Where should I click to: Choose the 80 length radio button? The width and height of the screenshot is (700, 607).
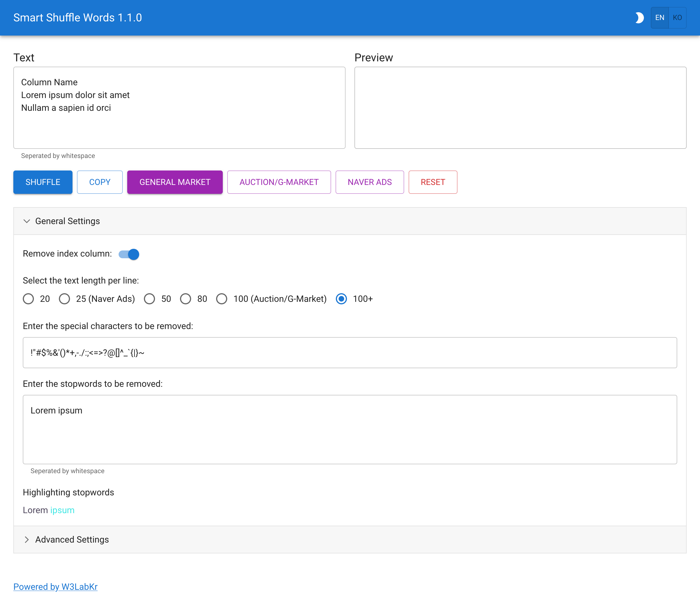point(185,299)
